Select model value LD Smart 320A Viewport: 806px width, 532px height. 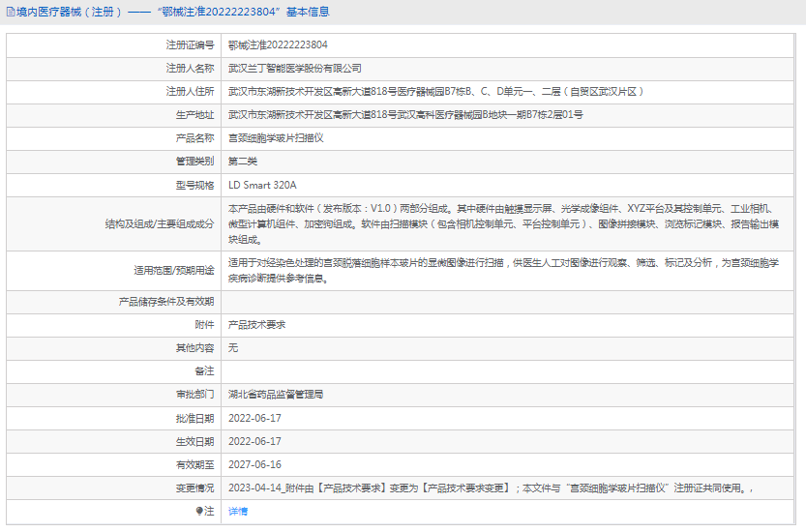coord(262,185)
